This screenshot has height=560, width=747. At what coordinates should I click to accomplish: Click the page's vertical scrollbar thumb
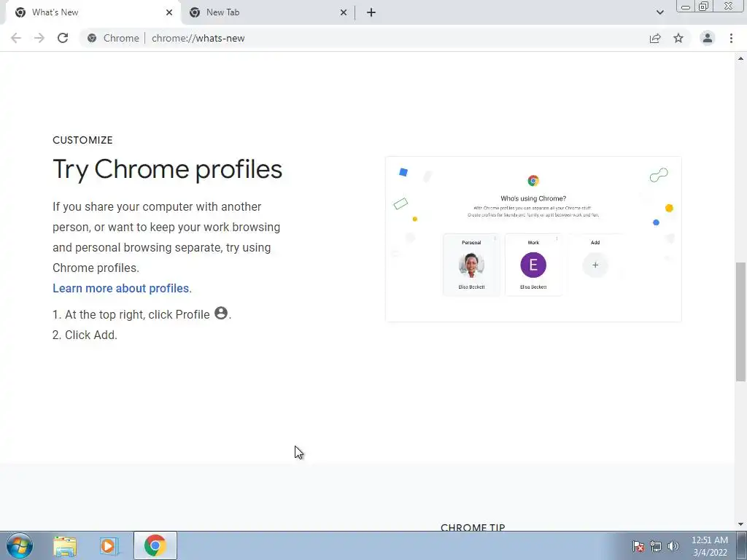tap(740, 322)
